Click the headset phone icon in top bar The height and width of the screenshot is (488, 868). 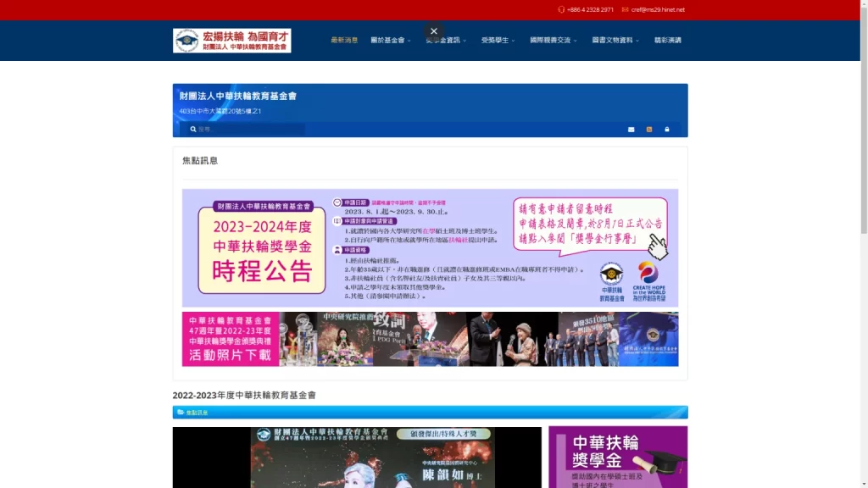[561, 10]
